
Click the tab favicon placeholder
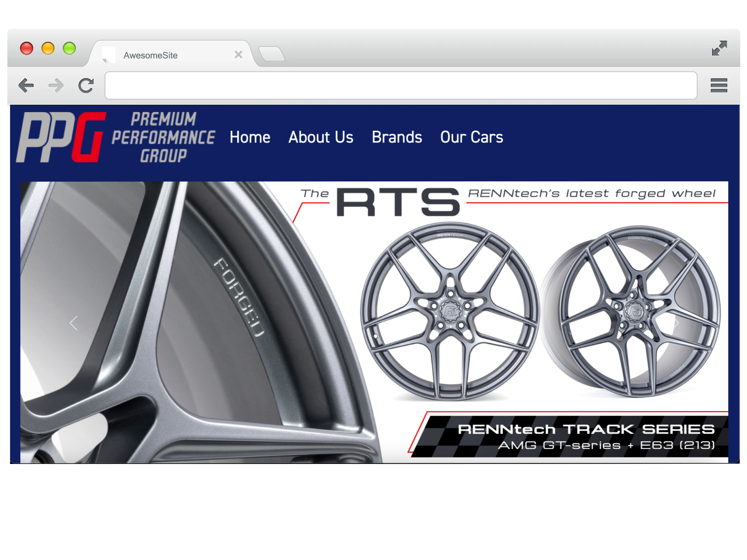click(108, 55)
